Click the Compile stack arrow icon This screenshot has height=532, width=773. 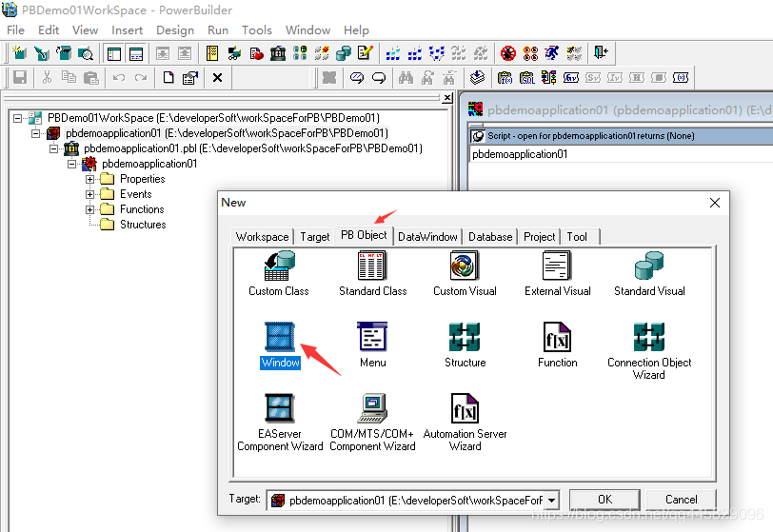pos(477,77)
